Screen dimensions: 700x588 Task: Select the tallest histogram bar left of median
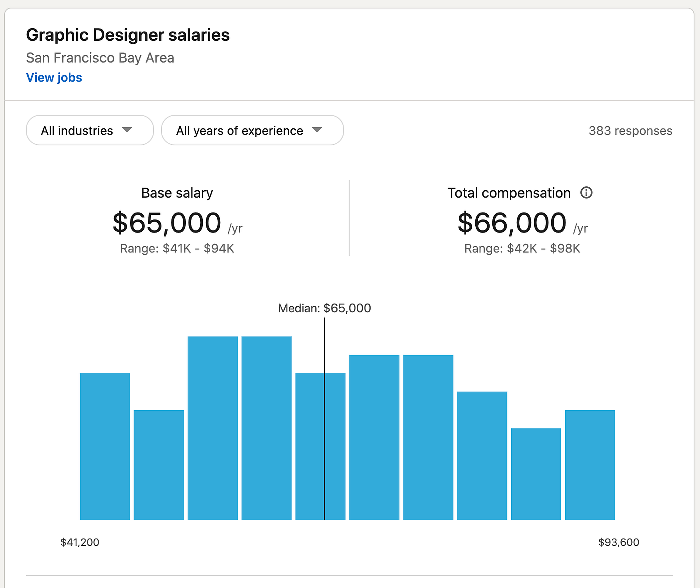[212, 430]
